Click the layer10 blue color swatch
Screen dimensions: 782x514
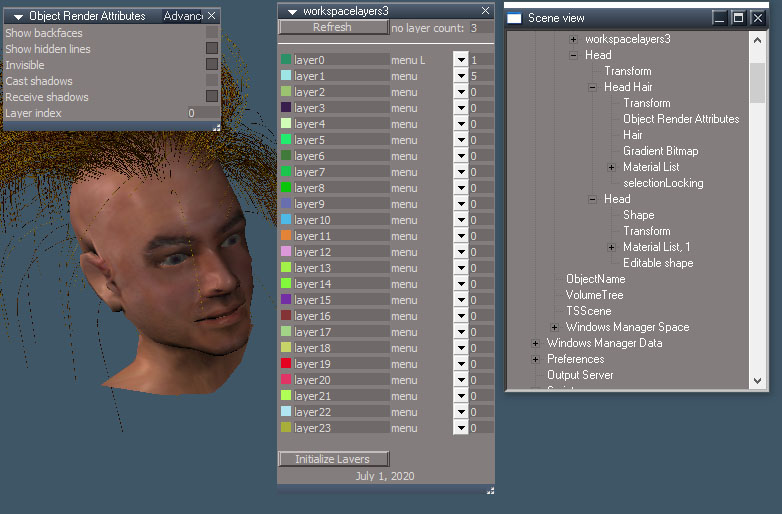[286, 220]
